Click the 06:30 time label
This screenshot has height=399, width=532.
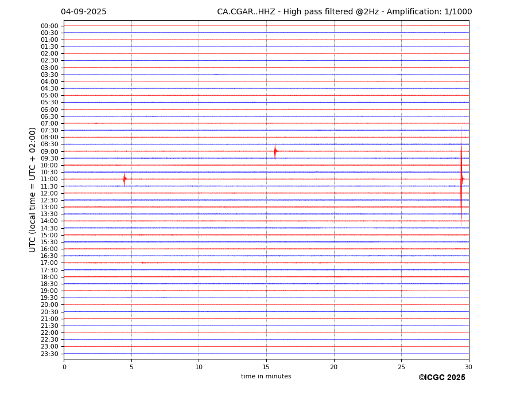coord(49,116)
